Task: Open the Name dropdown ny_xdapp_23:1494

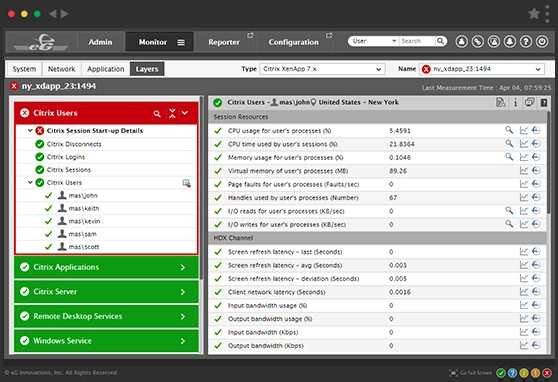Action: [x=482, y=69]
